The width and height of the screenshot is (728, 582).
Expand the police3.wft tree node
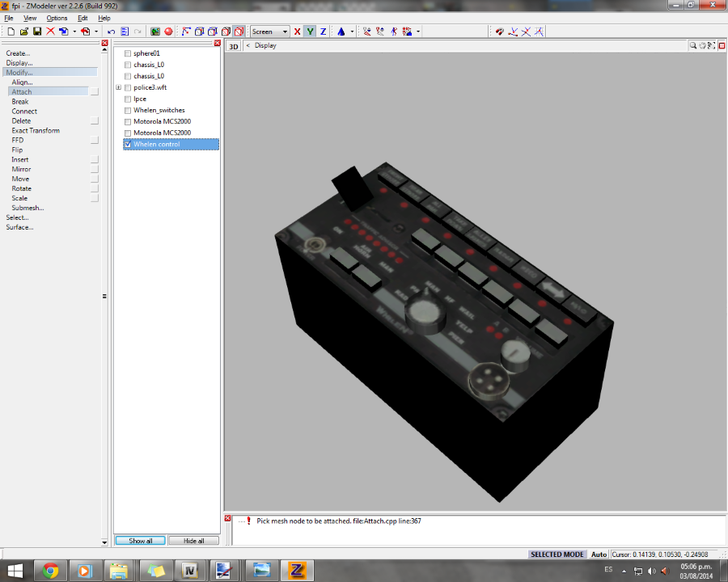[119, 87]
